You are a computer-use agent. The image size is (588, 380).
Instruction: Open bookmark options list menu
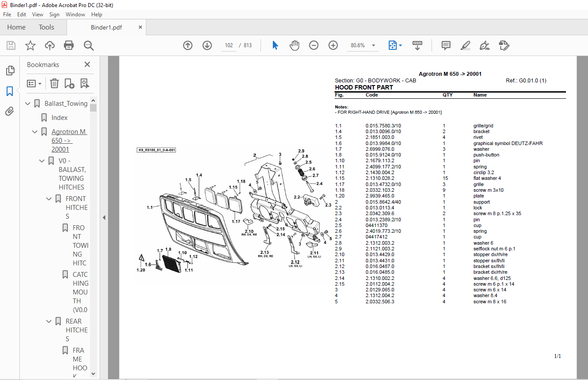coord(34,83)
